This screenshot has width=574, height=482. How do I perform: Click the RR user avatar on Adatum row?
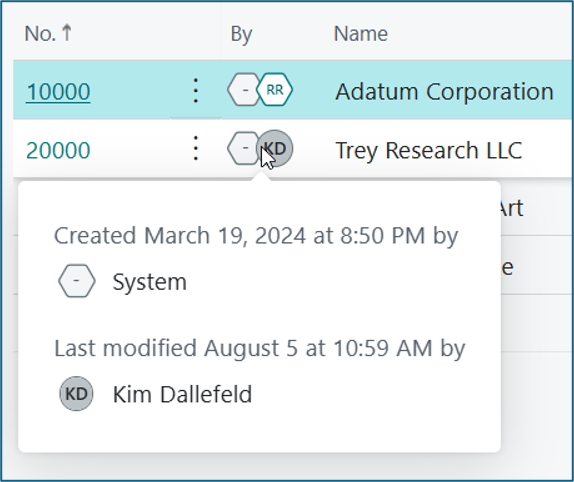275,90
